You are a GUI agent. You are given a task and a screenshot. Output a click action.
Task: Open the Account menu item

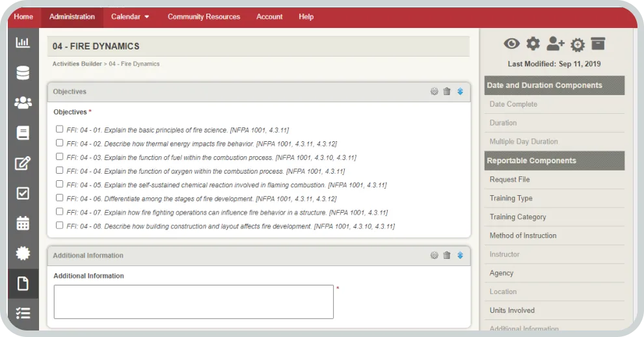pyautogui.click(x=269, y=17)
